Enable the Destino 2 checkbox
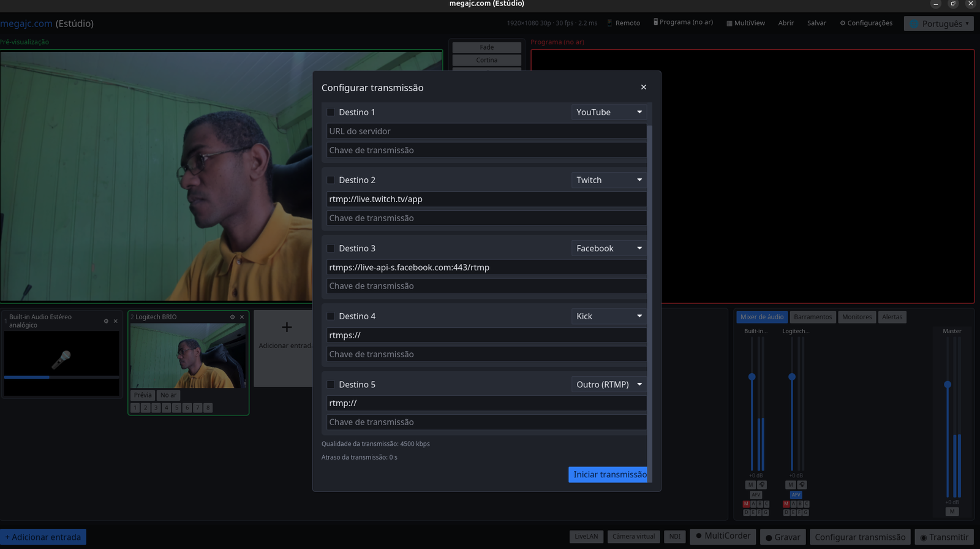Viewport: 980px width, 549px height. coord(331,180)
